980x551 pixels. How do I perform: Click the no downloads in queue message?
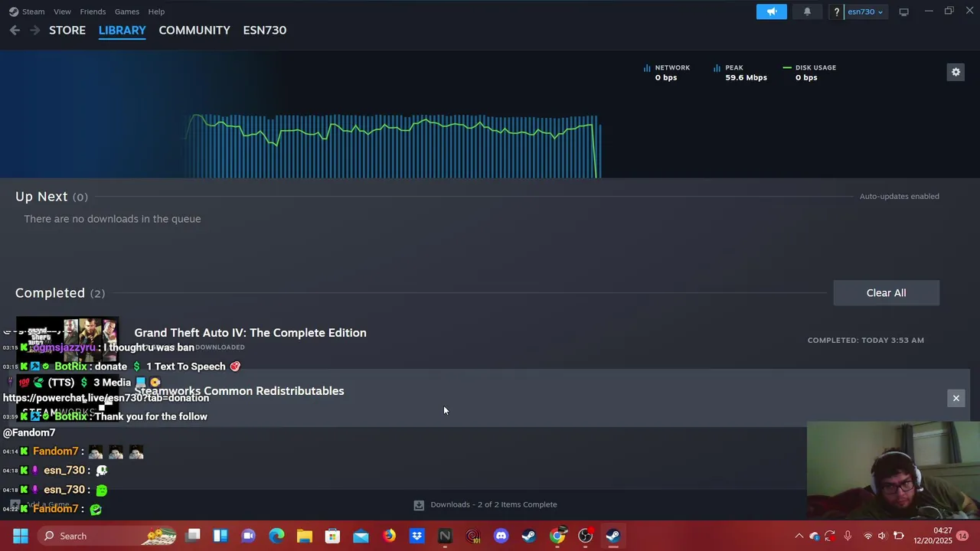[x=113, y=219]
